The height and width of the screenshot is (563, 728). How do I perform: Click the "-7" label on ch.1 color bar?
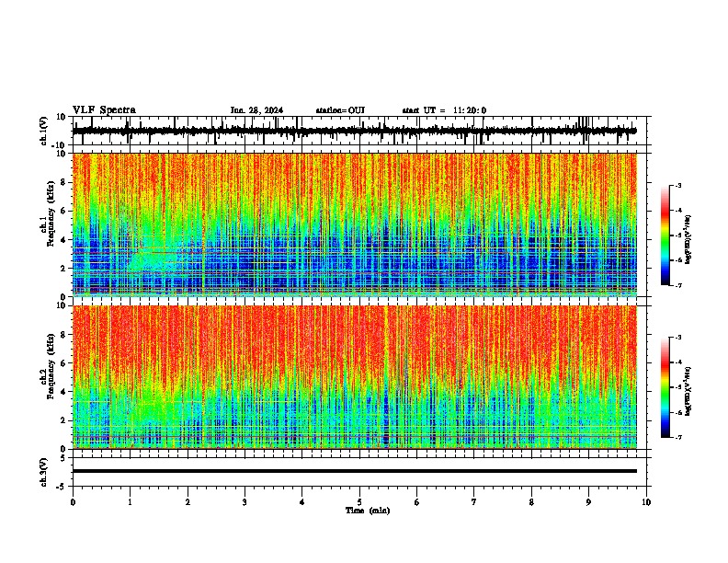(x=678, y=285)
